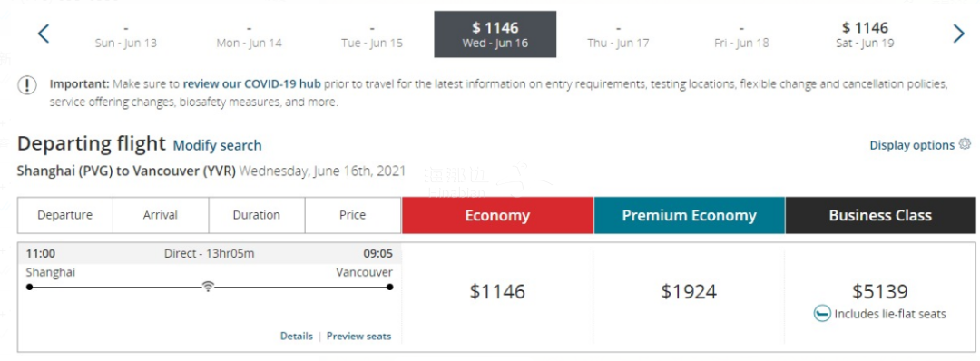The width and height of the screenshot is (980, 361).
Task: Choose the $5139 Business Class fare
Action: click(x=880, y=292)
